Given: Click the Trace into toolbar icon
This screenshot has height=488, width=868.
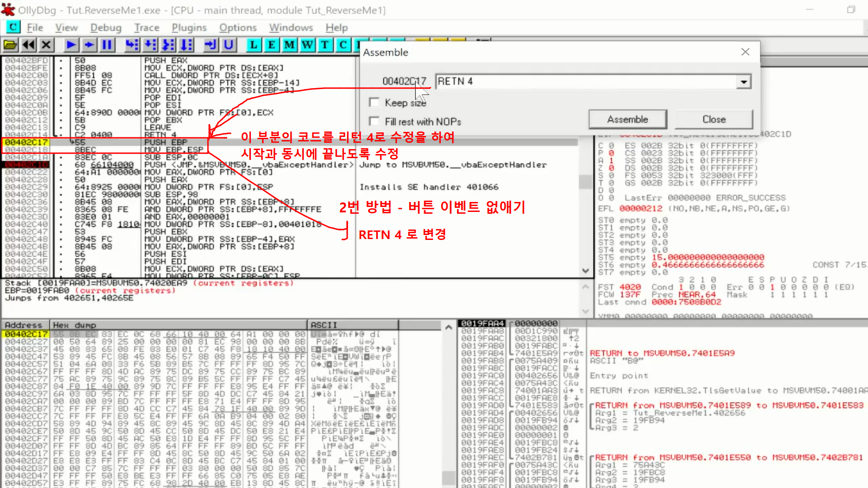Looking at the screenshot, I should (x=168, y=45).
